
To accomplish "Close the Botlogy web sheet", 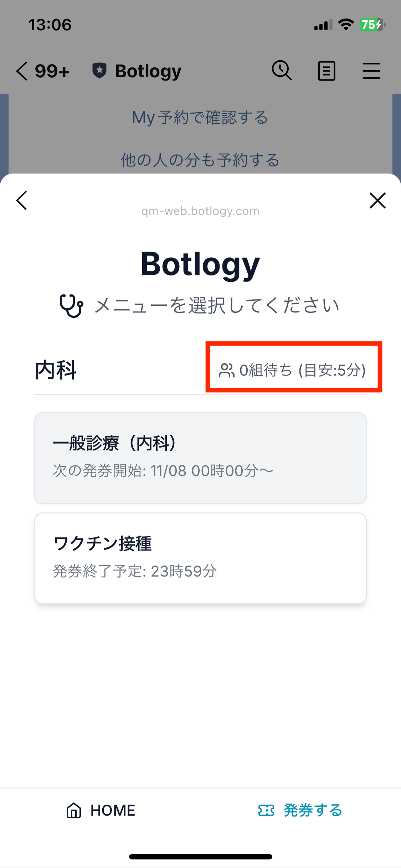I will point(377,200).
